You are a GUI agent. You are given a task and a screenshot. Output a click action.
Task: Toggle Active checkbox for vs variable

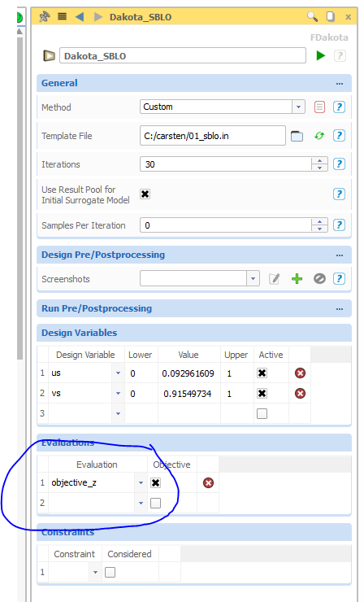tap(262, 393)
